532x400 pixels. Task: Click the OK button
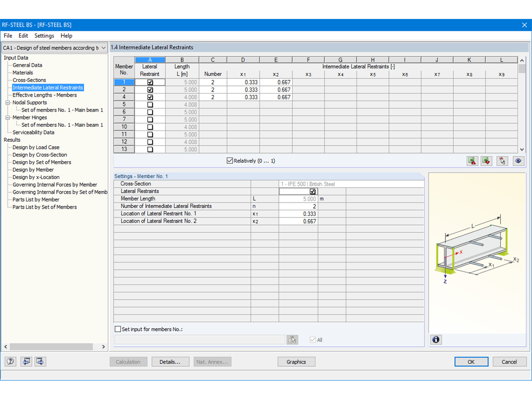[x=471, y=362]
